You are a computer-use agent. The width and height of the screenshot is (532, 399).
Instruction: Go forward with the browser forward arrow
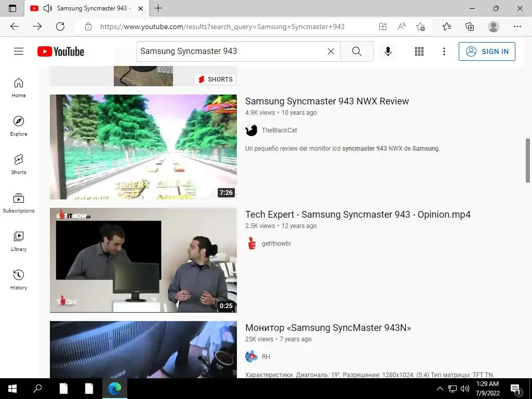click(x=37, y=26)
